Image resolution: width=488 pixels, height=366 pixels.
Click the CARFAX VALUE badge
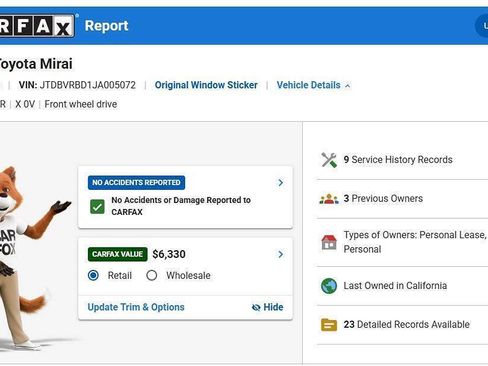click(118, 254)
